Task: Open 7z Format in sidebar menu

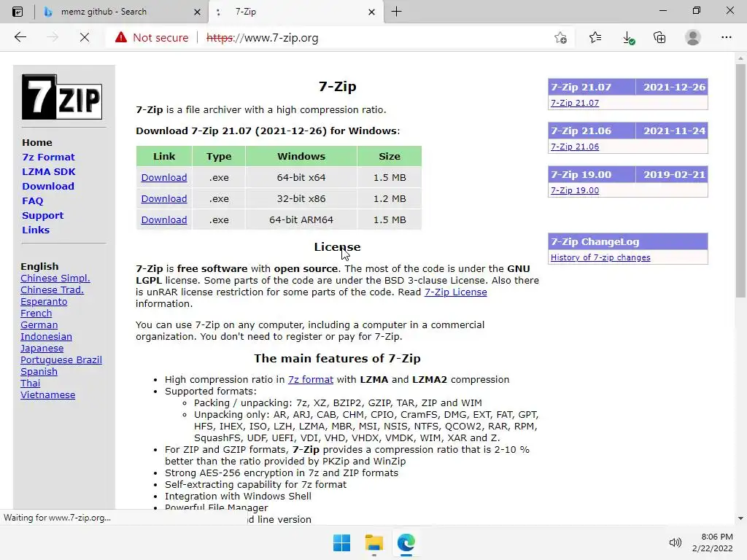Action: click(x=48, y=157)
